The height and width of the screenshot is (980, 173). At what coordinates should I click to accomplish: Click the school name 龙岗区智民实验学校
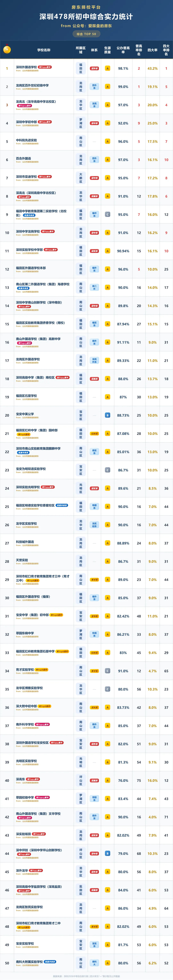pyautogui.click(x=29, y=907)
